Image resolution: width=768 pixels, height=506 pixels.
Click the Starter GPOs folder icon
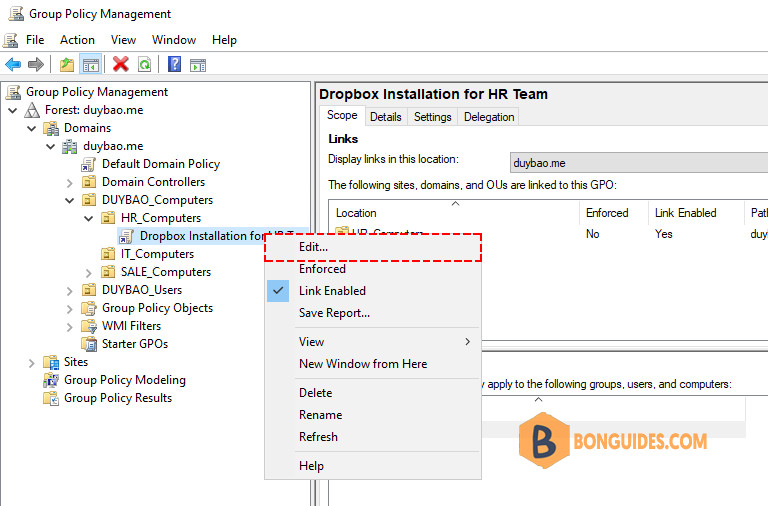coord(89,344)
